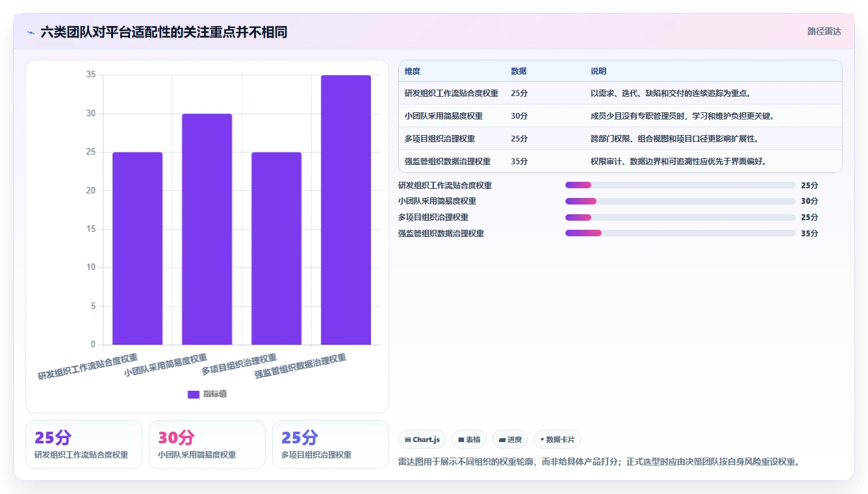The image size is (868, 494).
Task: Click x-axis label 强监管组织数据治理权重
Action: click(x=300, y=366)
